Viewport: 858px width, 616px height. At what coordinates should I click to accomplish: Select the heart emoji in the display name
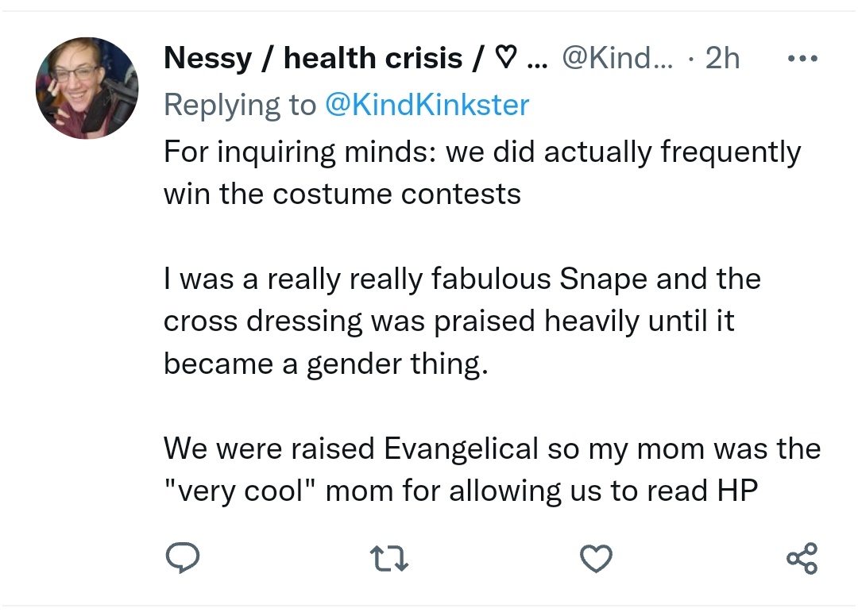[x=505, y=57]
